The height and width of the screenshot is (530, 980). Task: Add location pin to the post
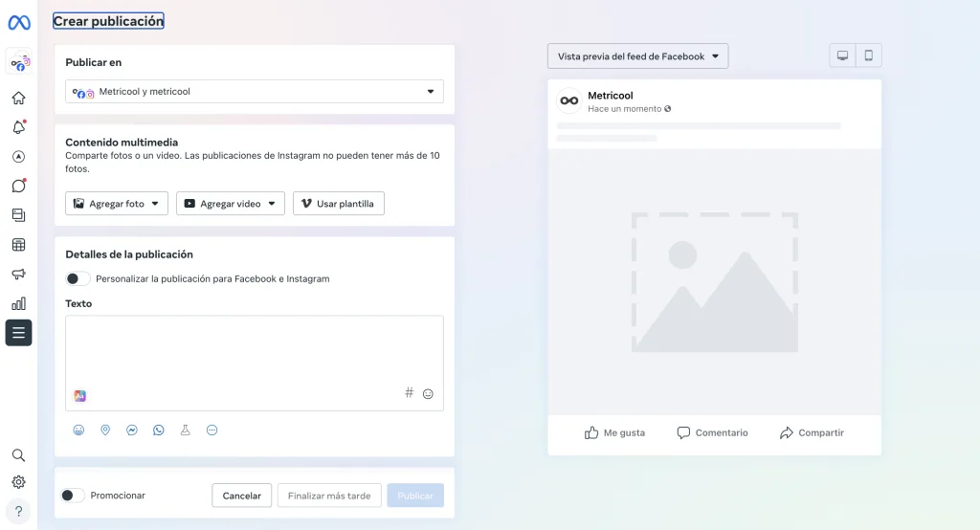click(x=105, y=430)
